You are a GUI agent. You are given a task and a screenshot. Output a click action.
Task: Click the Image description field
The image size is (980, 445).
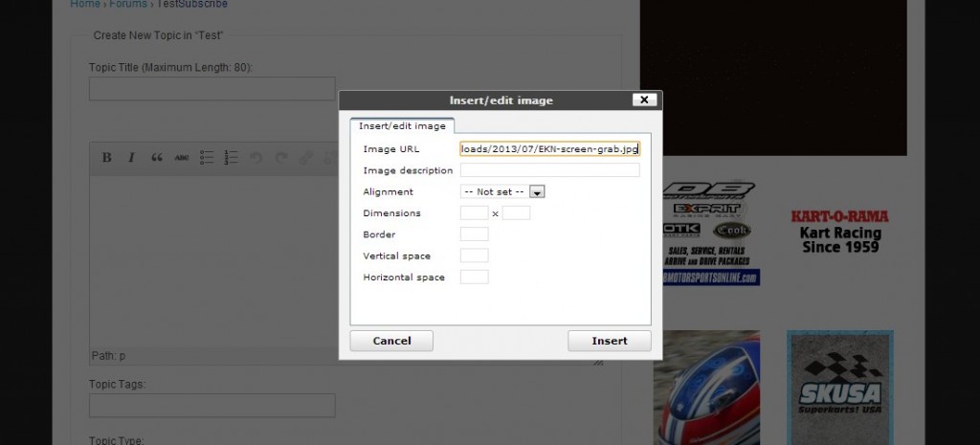click(550, 170)
